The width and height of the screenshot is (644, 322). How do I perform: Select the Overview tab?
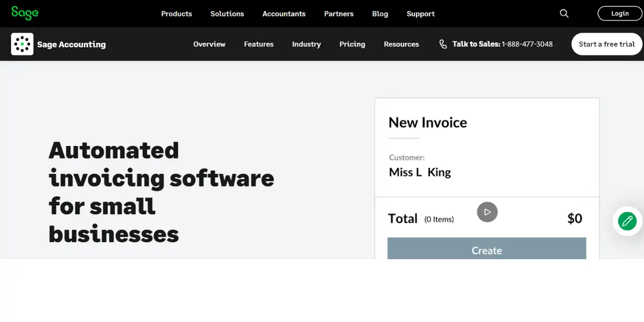coord(209,44)
